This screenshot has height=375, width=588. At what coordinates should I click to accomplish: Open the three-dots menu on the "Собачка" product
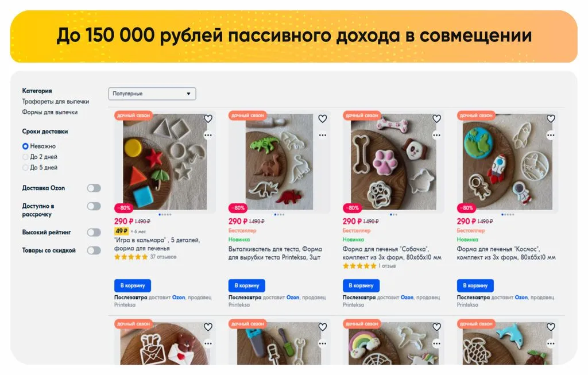click(x=436, y=135)
